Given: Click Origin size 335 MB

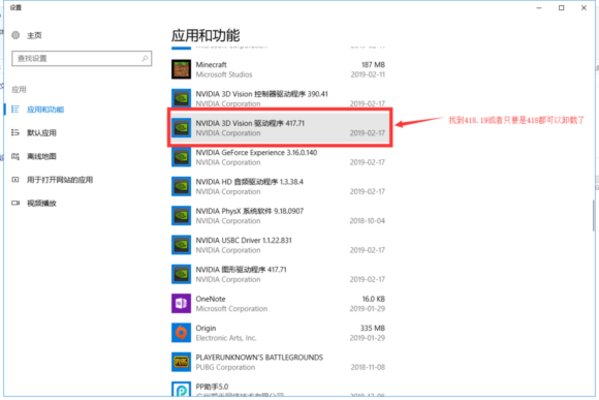Looking at the screenshot, I should click(x=372, y=328).
